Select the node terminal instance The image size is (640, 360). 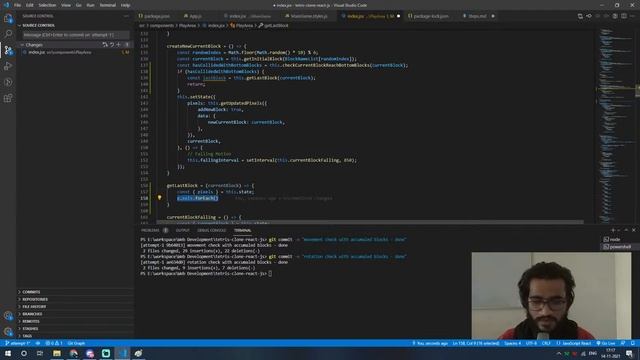click(x=615, y=239)
